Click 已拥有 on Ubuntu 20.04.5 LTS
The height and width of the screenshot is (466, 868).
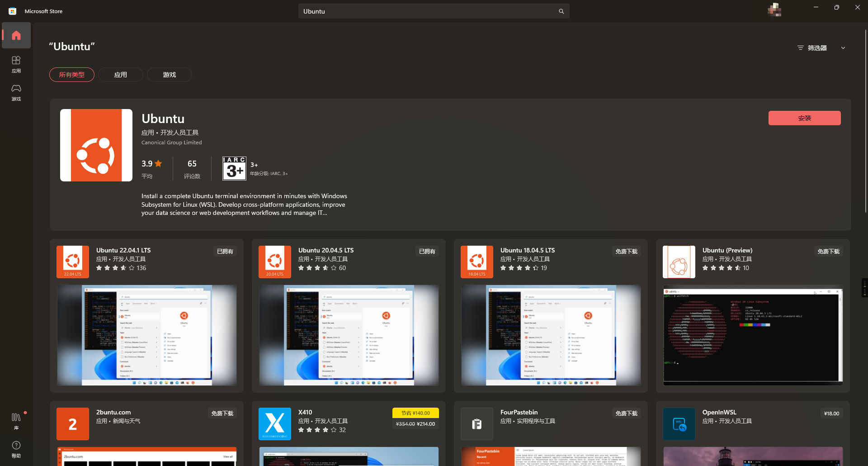(427, 252)
